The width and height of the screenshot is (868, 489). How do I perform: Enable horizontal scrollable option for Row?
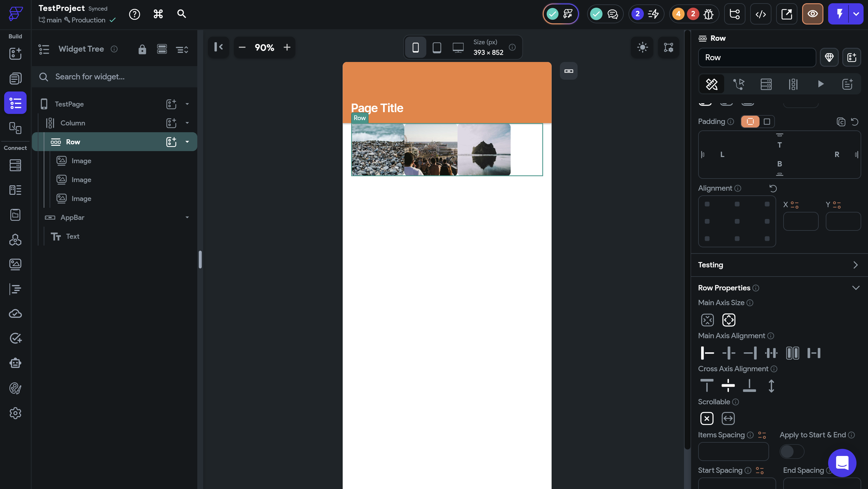pyautogui.click(x=728, y=418)
